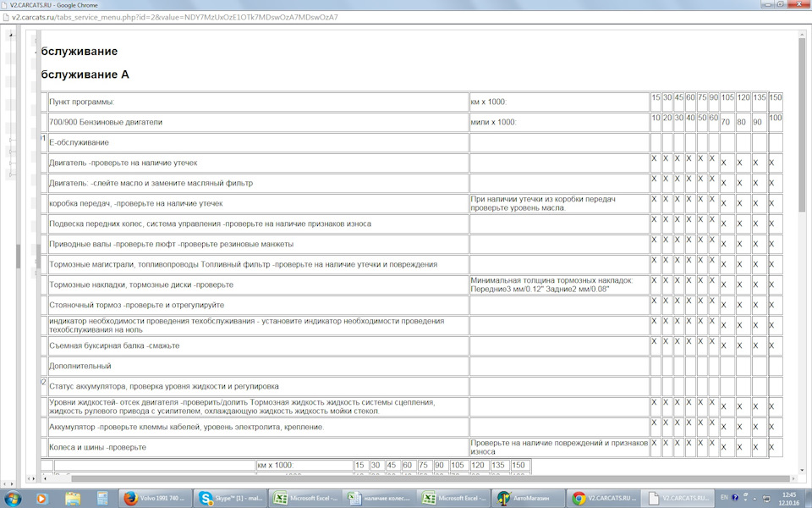Switch to the АвтоМагазин application
The width and height of the screenshot is (812, 508).
point(525,499)
